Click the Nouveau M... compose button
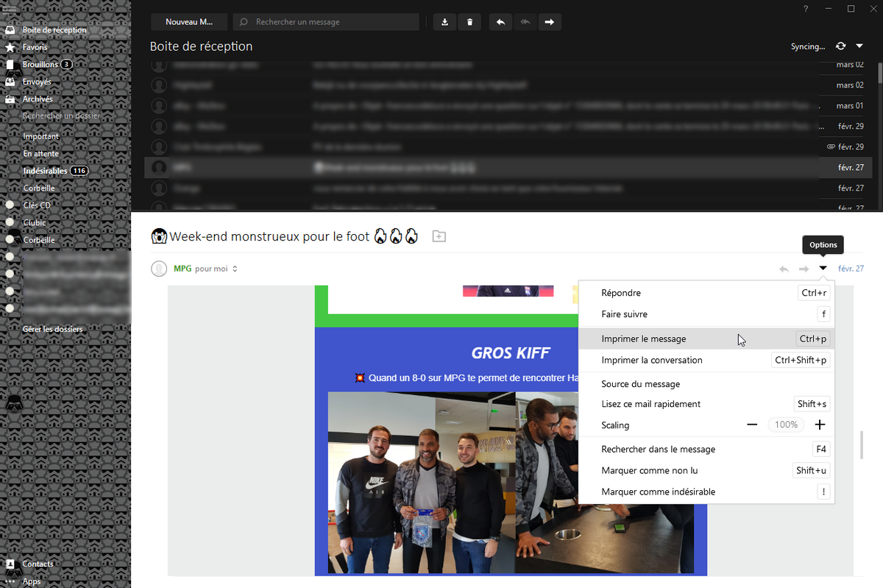The width and height of the screenshot is (883, 588). click(x=191, y=22)
